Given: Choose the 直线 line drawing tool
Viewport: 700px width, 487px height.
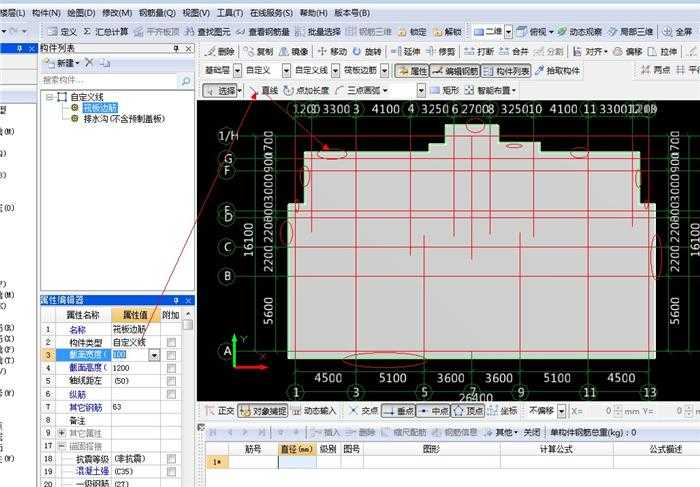Looking at the screenshot, I should 264,91.
